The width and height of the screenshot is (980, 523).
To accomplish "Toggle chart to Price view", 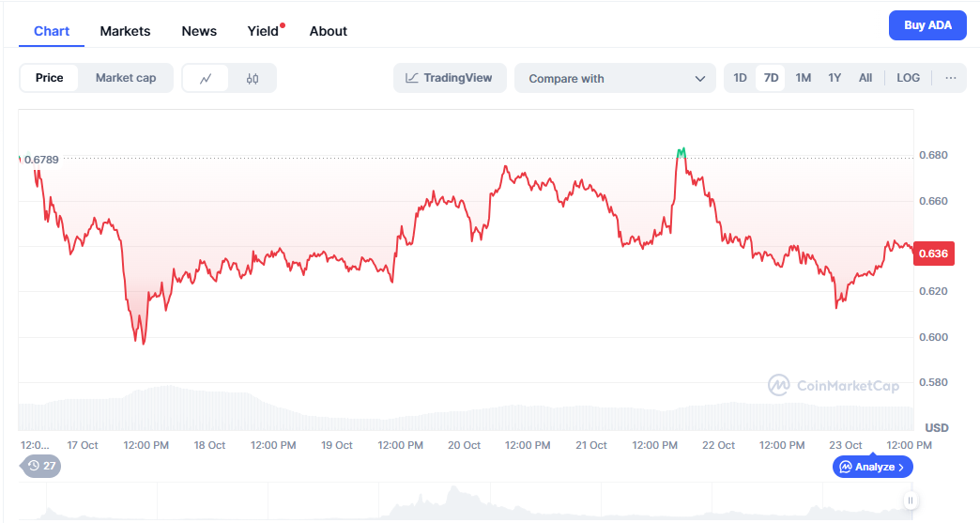I will coord(50,78).
